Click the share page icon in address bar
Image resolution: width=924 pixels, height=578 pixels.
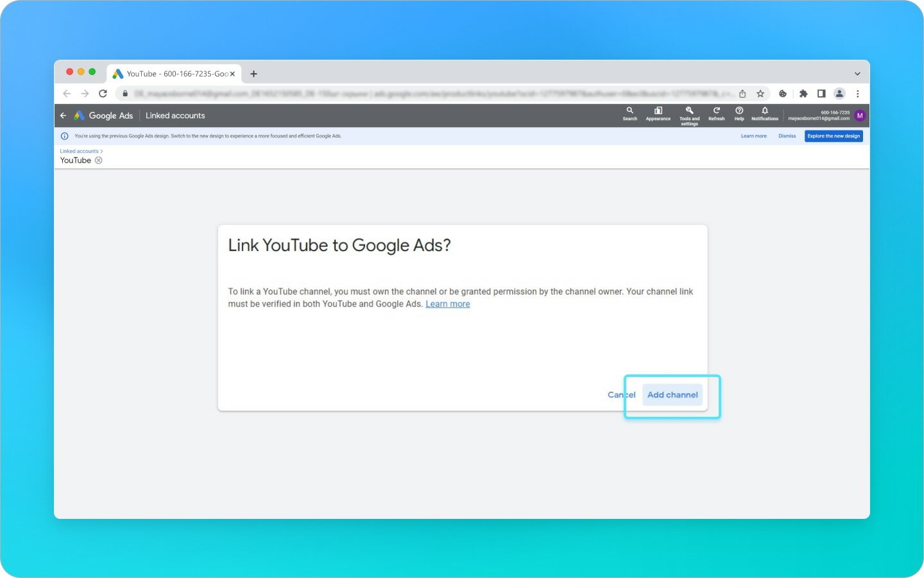742,94
